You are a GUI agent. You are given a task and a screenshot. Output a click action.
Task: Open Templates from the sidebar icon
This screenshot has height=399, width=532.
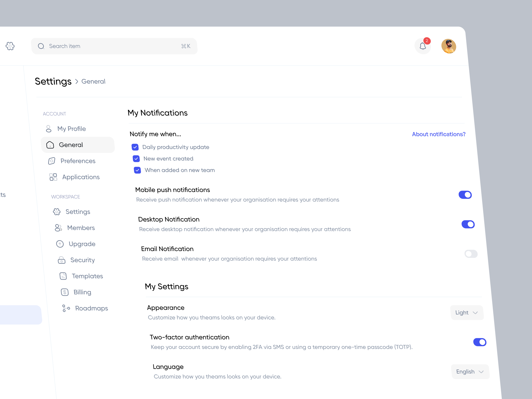tap(63, 276)
